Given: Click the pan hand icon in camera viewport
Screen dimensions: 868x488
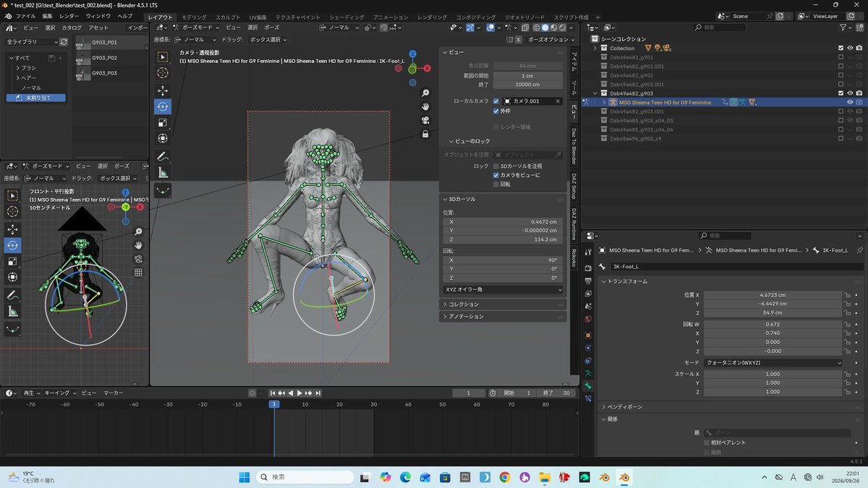Looking at the screenshot, I should 426,106.
